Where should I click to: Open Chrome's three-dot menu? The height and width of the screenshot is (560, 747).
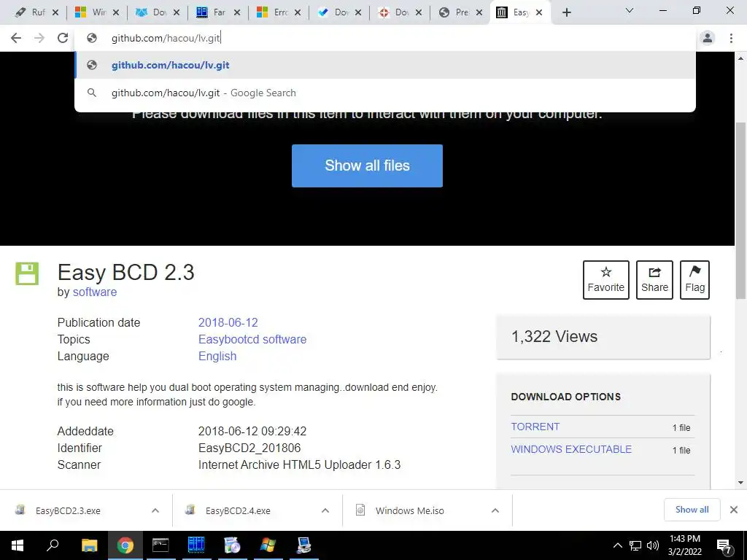point(731,38)
